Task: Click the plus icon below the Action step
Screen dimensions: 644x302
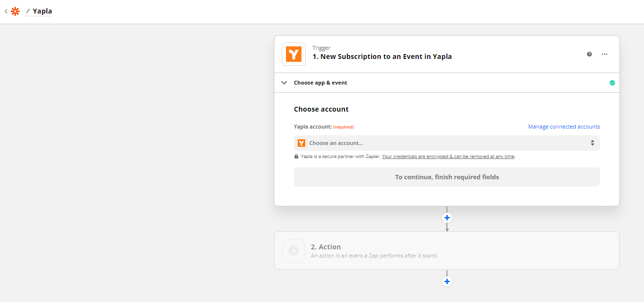Action: [447, 281]
